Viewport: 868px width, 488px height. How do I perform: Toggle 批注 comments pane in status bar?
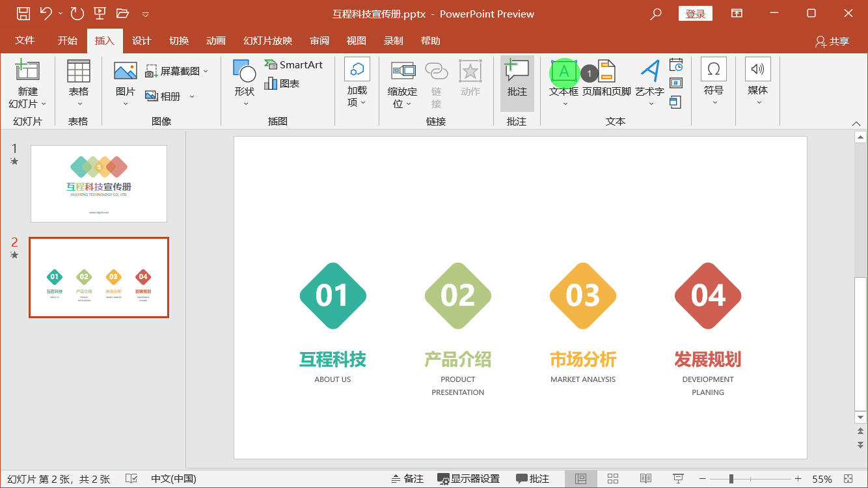[533, 479]
